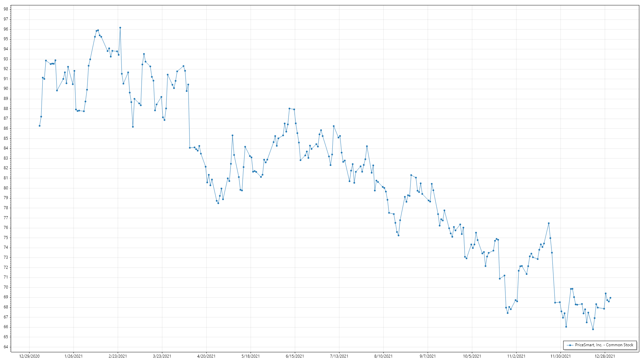Click the first data point on the line
The height and width of the screenshot is (362, 644).
pos(40,126)
